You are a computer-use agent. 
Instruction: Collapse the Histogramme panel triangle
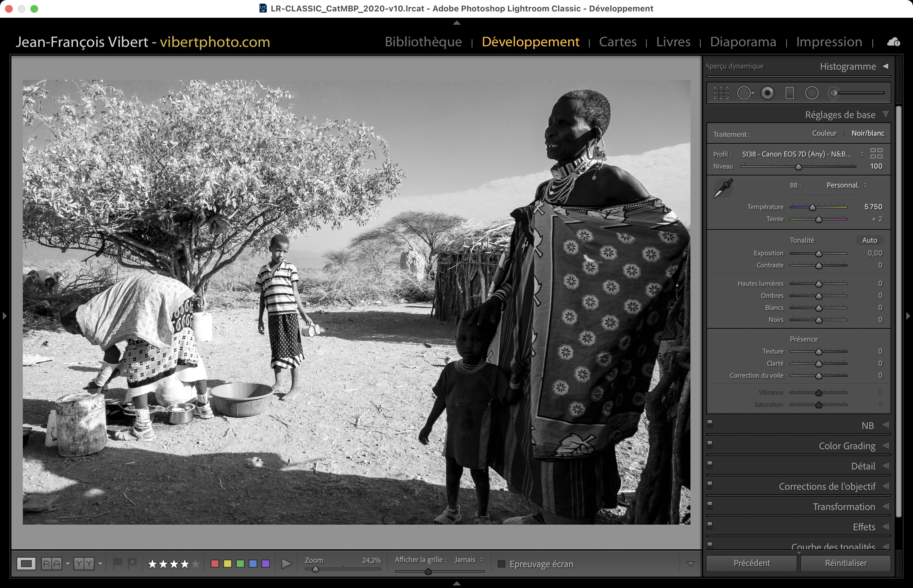point(885,66)
